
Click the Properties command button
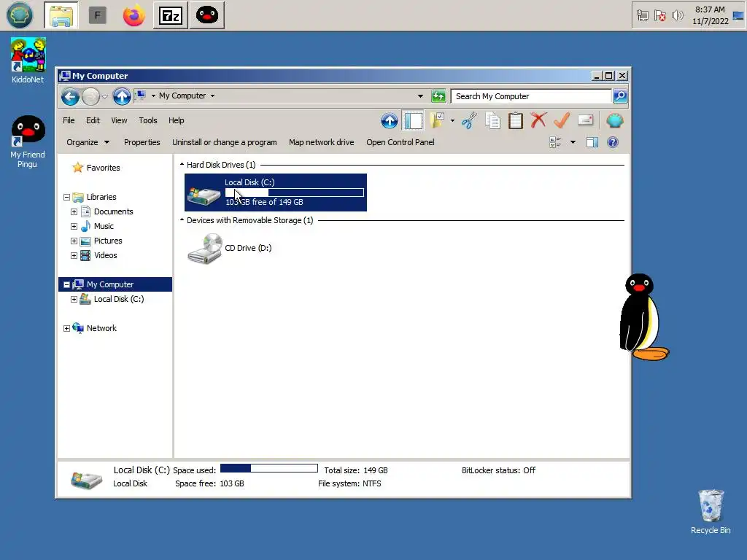(142, 142)
